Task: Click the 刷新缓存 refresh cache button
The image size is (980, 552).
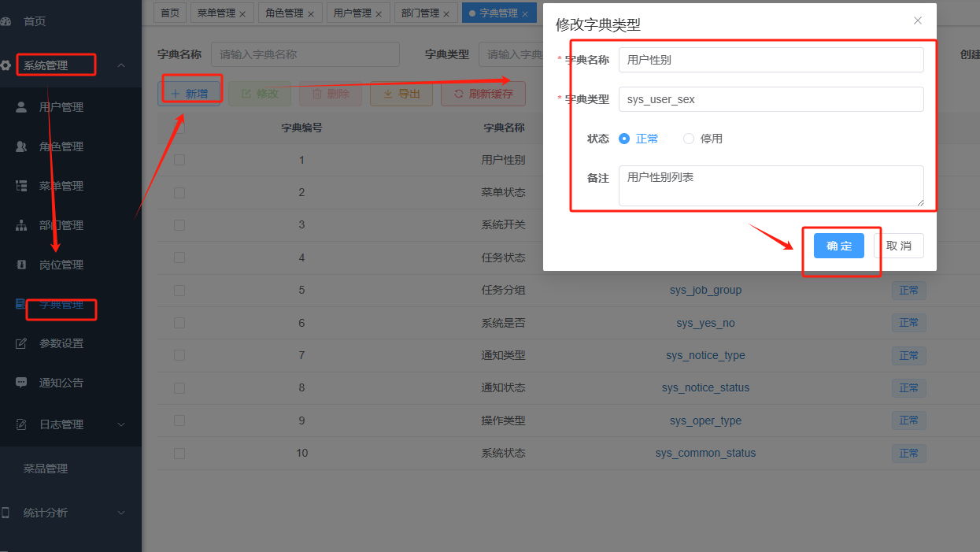Action: click(483, 94)
